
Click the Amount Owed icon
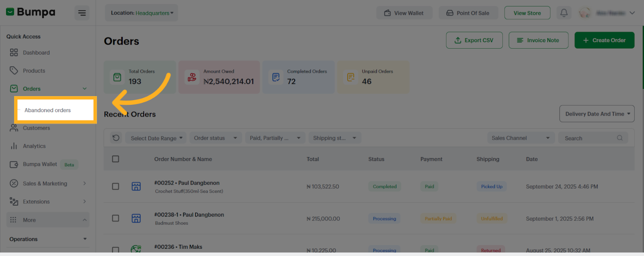point(192,77)
